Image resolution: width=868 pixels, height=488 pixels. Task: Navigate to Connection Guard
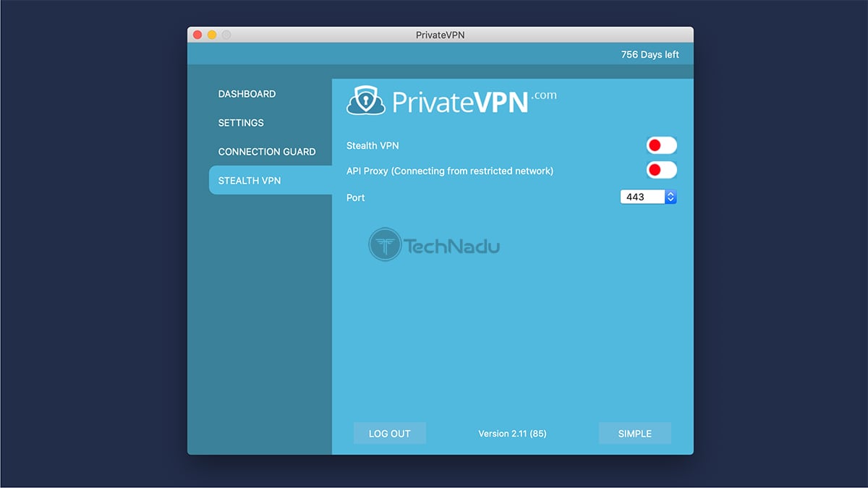point(266,151)
